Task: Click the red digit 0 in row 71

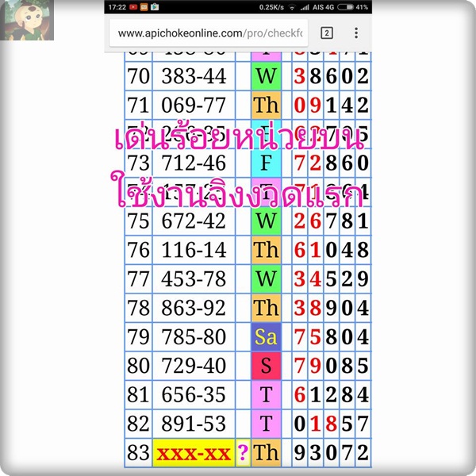Action: coord(299,105)
